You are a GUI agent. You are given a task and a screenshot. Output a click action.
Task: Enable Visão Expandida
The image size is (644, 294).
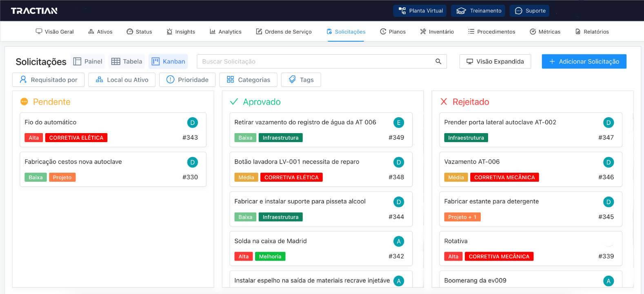(495, 61)
